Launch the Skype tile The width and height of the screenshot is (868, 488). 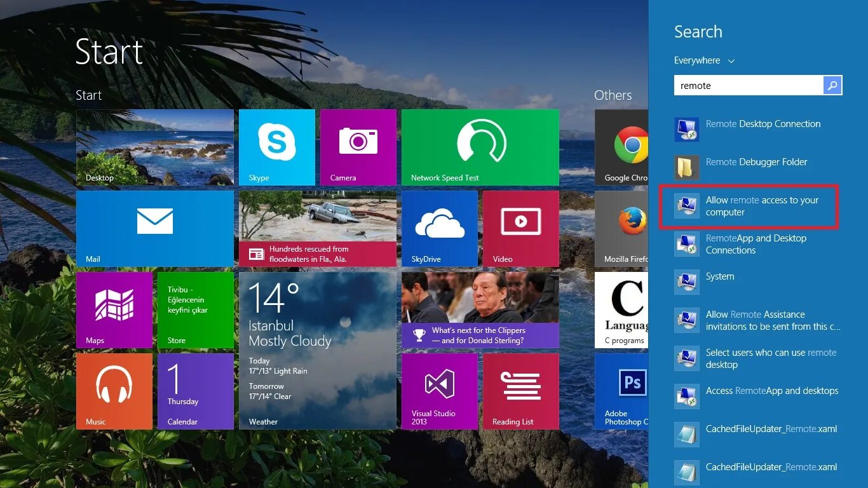point(277,147)
